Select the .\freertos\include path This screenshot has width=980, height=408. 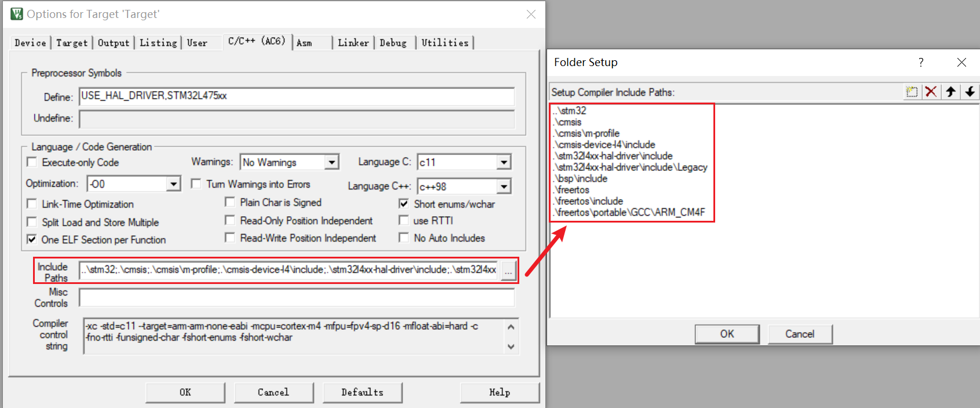click(589, 201)
